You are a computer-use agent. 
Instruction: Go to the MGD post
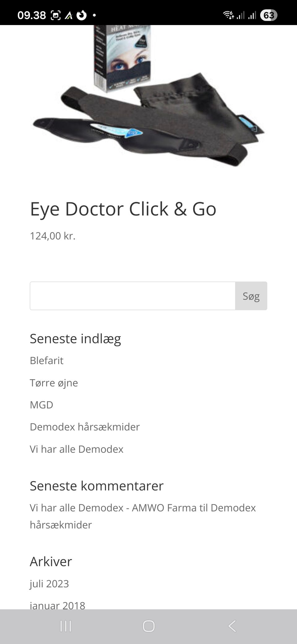tap(41, 405)
